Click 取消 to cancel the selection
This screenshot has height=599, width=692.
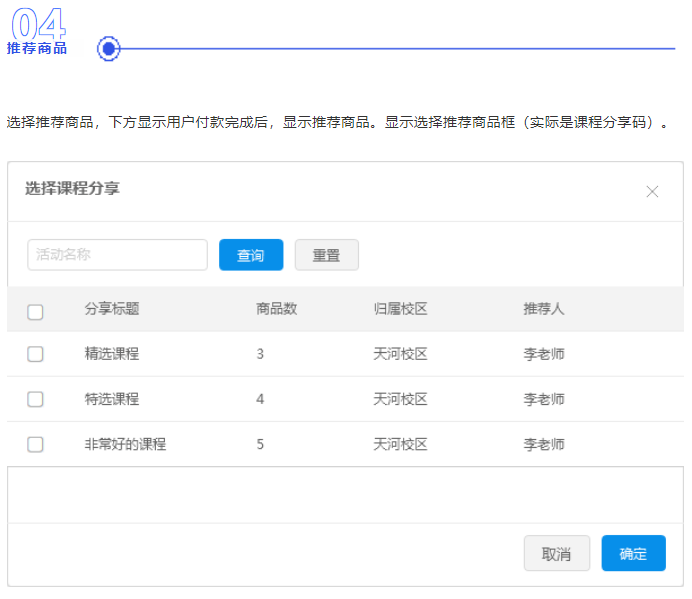pyautogui.click(x=556, y=554)
